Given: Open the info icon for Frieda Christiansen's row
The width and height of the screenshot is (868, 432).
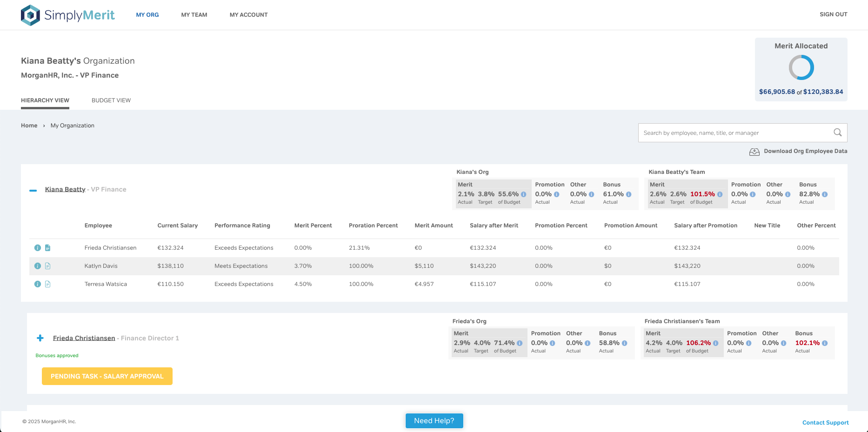Looking at the screenshot, I should click(x=38, y=248).
